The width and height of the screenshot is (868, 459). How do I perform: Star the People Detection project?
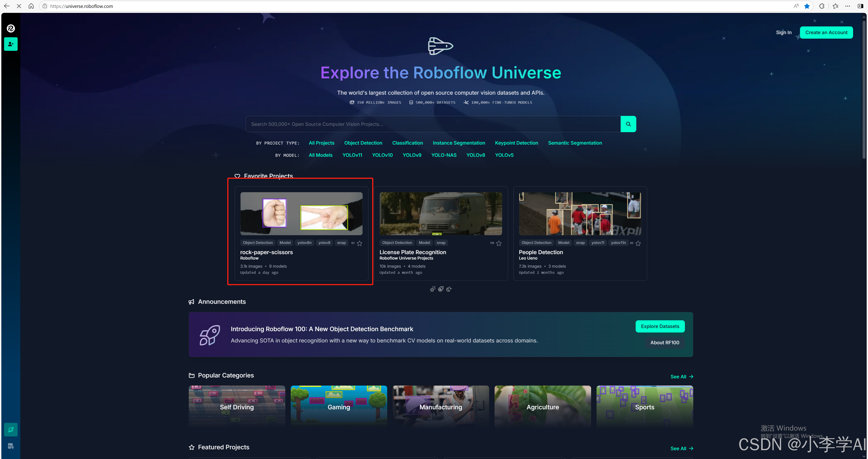pyautogui.click(x=638, y=243)
